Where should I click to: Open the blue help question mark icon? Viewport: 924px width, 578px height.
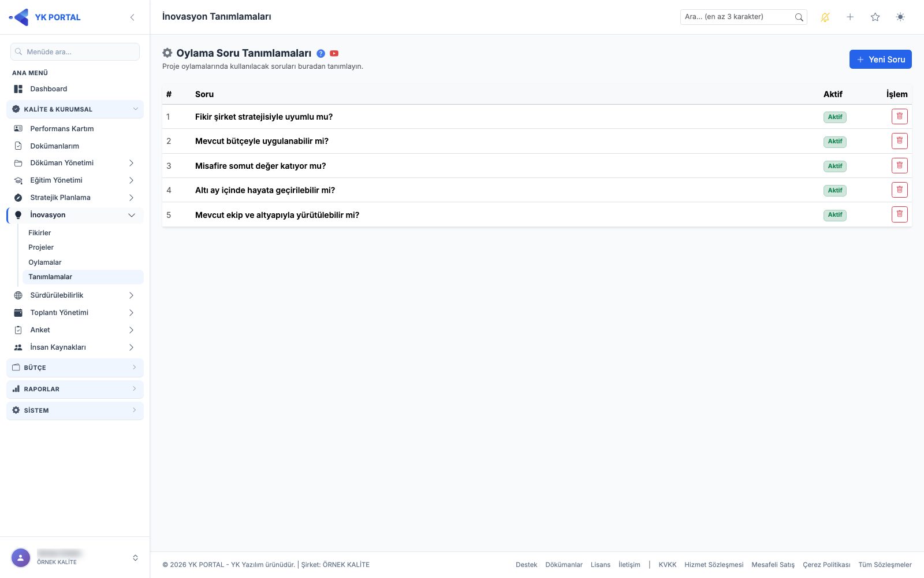pyautogui.click(x=321, y=53)
